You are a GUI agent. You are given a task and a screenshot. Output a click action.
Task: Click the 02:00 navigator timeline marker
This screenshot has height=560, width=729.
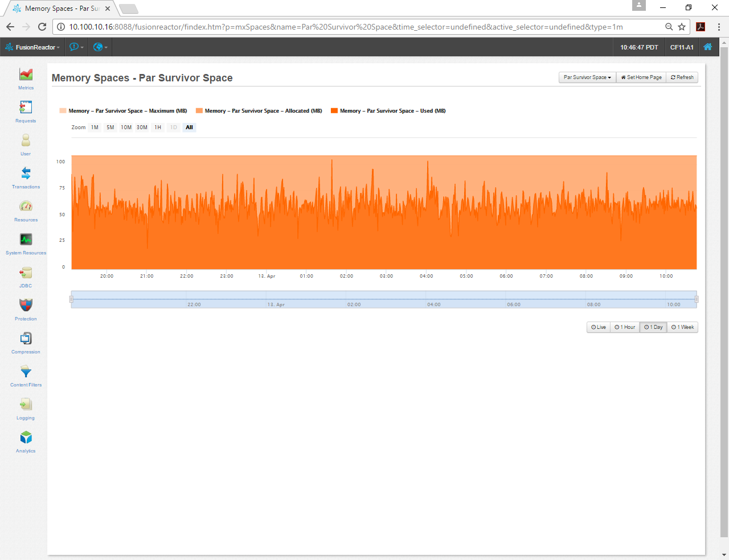(354, 304)
